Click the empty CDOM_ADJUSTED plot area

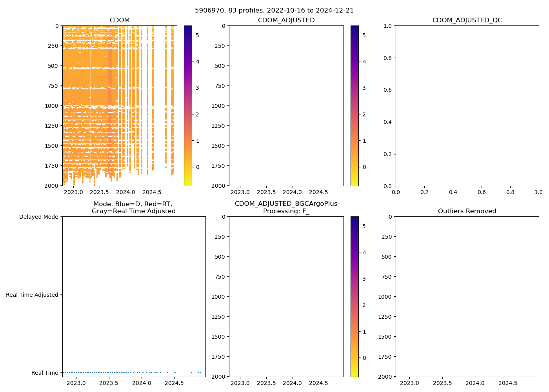point(286,106)
